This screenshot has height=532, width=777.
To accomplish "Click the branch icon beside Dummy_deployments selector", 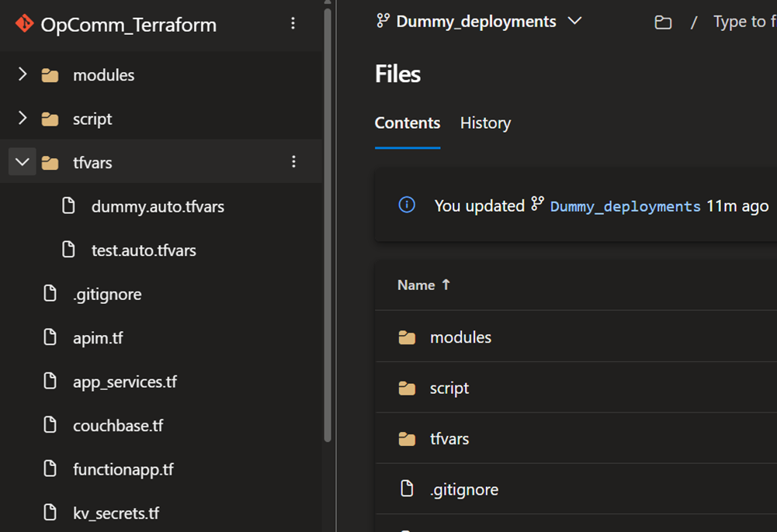I will point(383,22).
